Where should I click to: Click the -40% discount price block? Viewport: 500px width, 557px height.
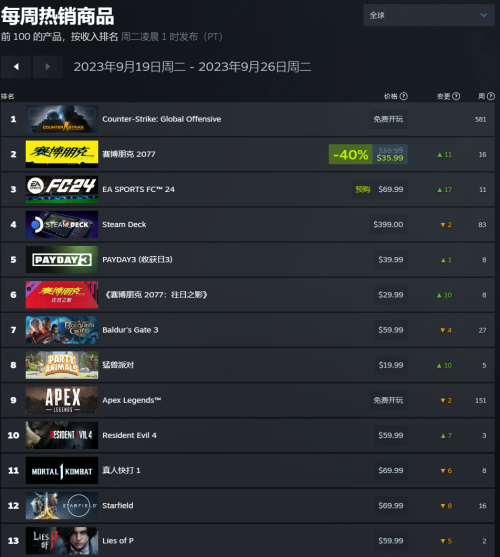(368, 154)
